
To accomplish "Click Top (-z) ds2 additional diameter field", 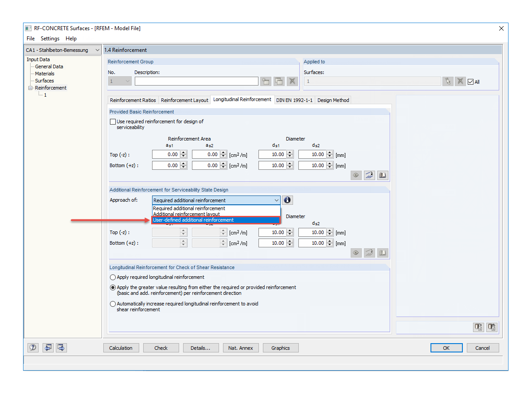I will click(x=312, y=232).
